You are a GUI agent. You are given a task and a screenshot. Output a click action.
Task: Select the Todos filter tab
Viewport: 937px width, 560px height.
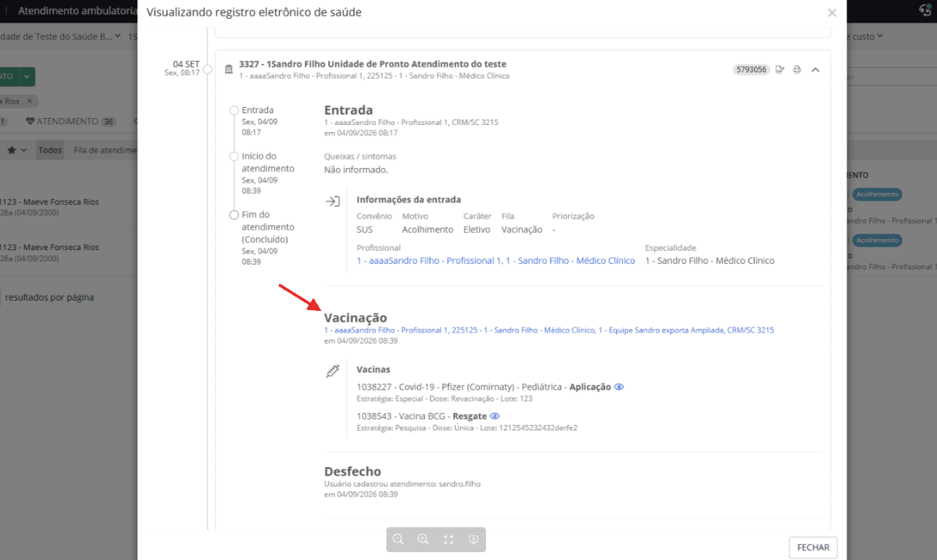(50, 150)
